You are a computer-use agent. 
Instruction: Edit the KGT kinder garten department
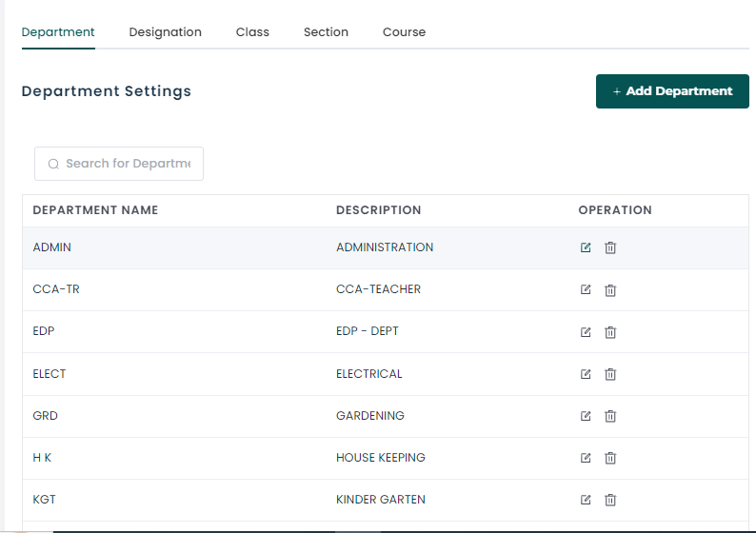coord(586,500)
